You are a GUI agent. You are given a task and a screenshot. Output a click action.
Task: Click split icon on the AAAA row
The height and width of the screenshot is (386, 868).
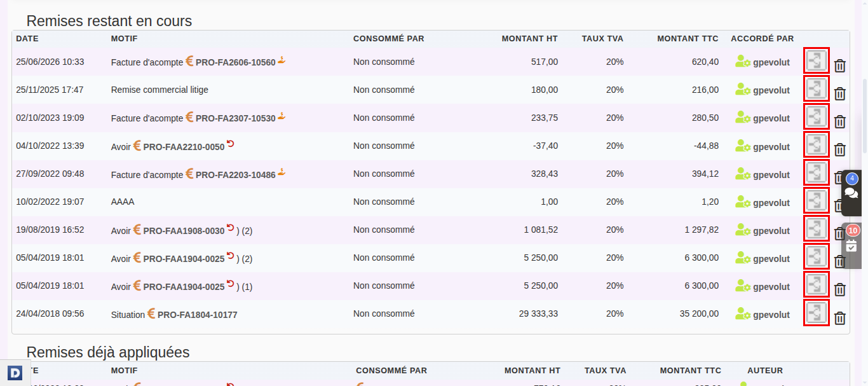(x=817, y=201)
